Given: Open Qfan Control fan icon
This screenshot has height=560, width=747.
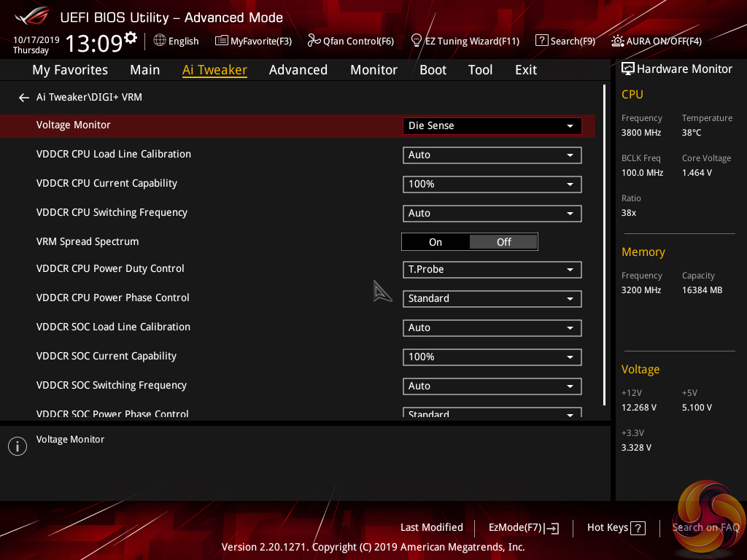Looking at the screenshot, I should (314, 41).
